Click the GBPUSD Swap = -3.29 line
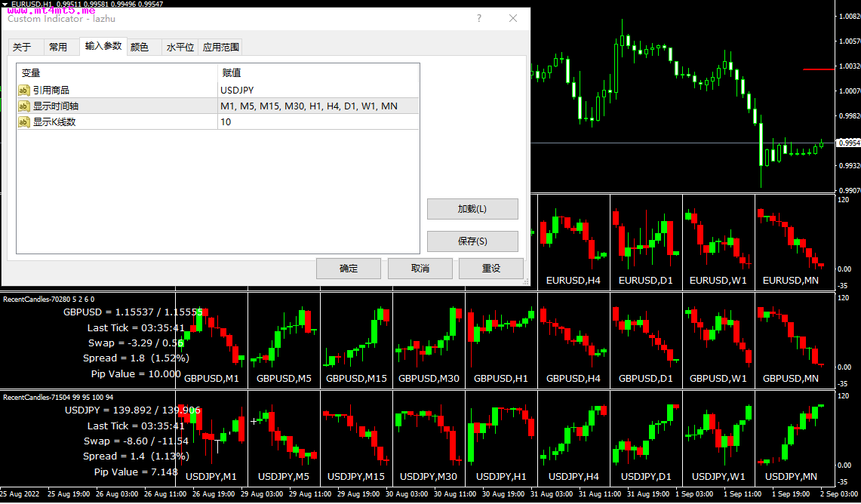 [x=136, y=343]
